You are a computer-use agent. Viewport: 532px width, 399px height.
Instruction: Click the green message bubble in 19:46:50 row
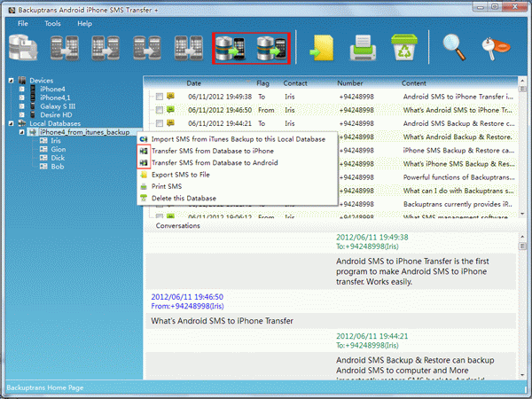[170, 109]
